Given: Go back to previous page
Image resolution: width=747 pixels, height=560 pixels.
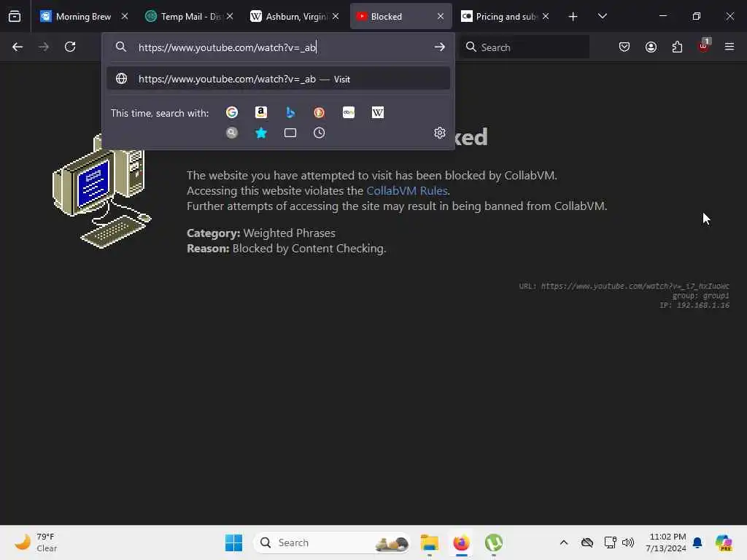Looking at the screenshot, I should point(18,47).
